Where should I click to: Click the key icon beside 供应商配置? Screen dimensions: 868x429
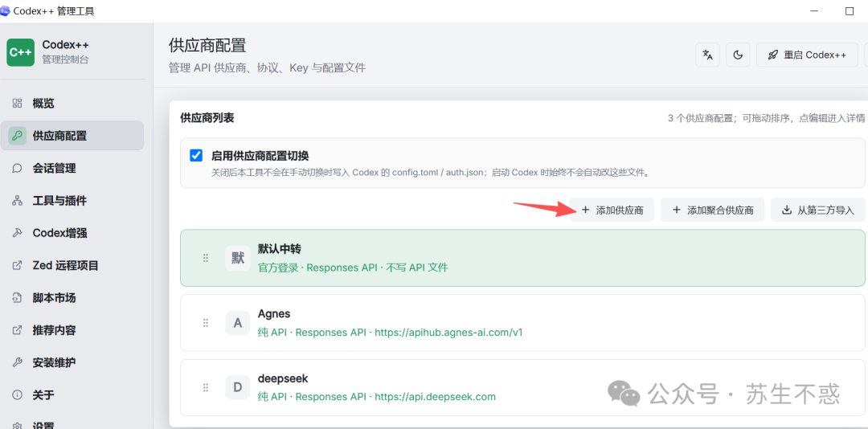point(17,136)
